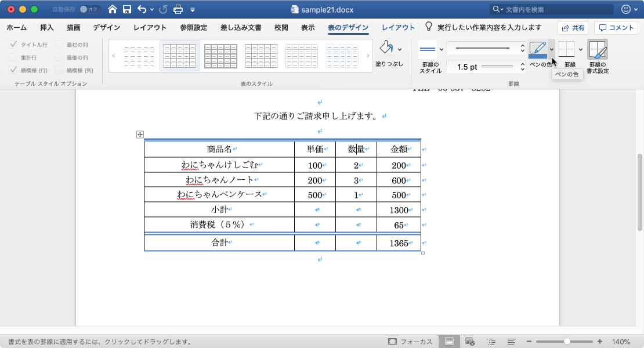The height and width of the screenshot is (348, 644).
Task: Enable the 最初の列 first column option
Action: (x=60, y=45)
